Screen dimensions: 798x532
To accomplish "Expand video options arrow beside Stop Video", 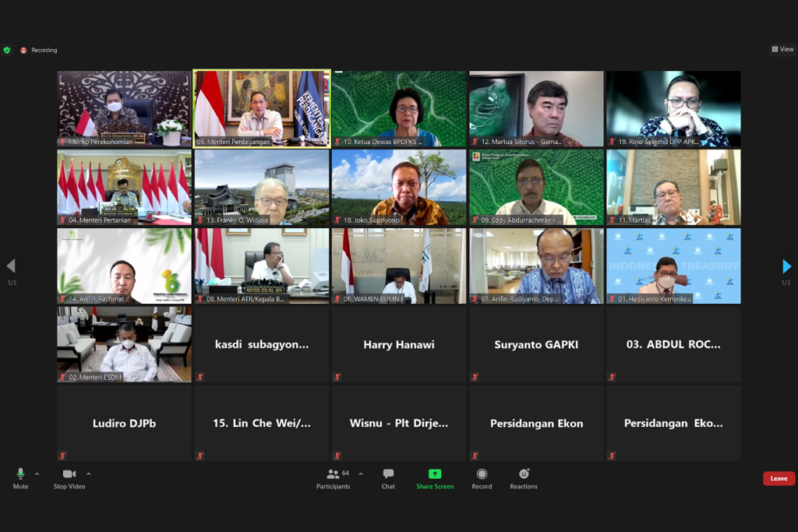I will 88,474.
